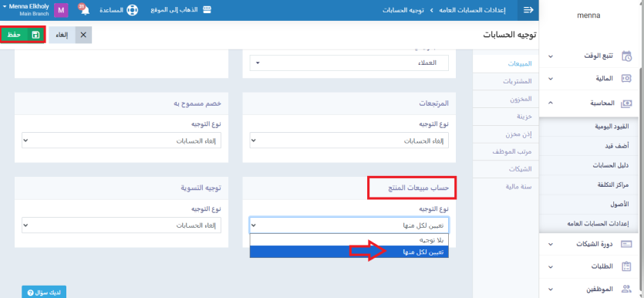644x298 pixels.
Task: Click the green save button حفظ
Action: tap(23, 35)
